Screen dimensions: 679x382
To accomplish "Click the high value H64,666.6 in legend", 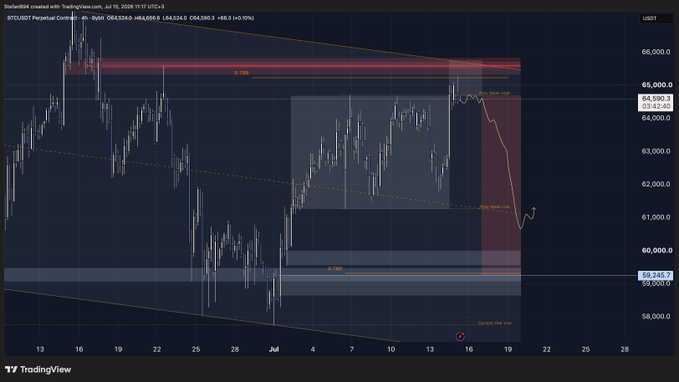I will [x=147, y=18].
